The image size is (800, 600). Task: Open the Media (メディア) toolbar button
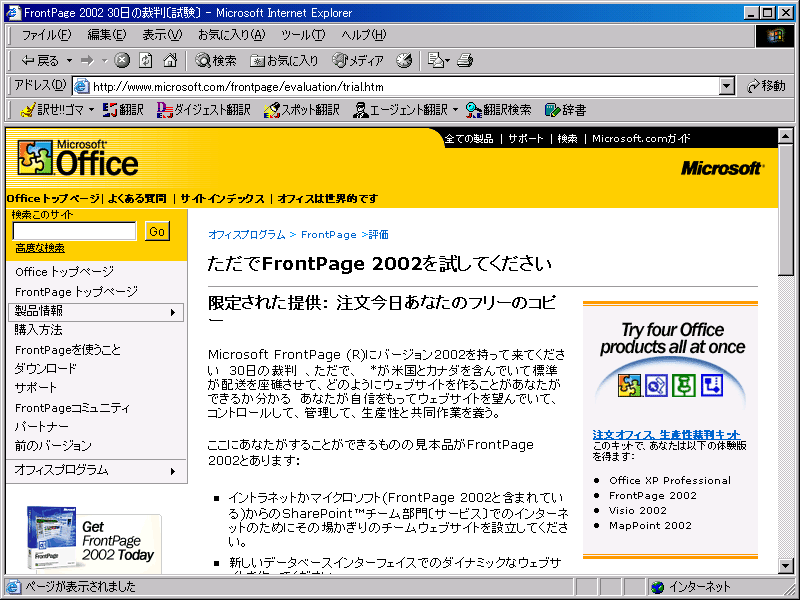[x=358, y=61]
